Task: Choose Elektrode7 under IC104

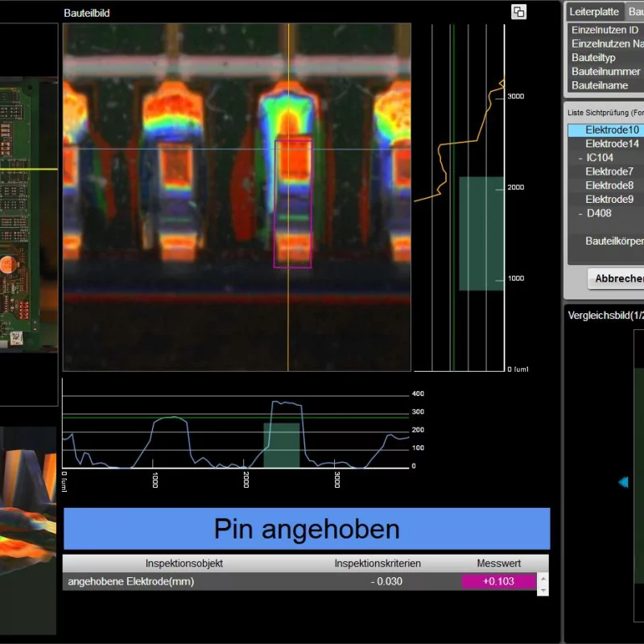Action: point(609,171)
